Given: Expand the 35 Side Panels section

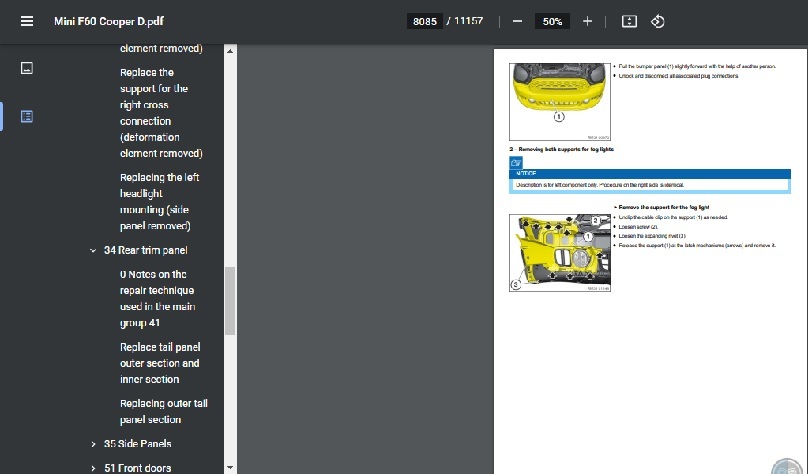Looking at the screenshot, I should click(x=93, y=444).
